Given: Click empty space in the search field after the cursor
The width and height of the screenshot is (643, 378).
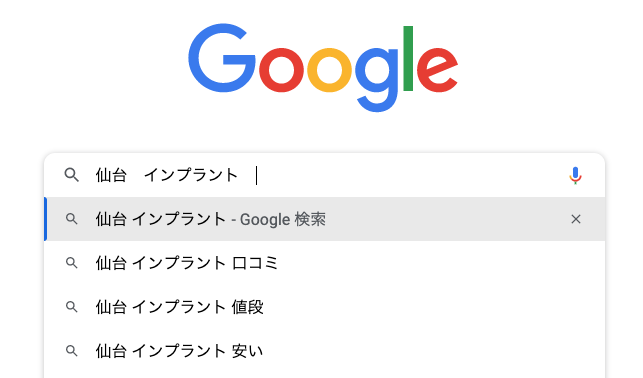Looking at the screenshot, I should tap(410, 175).
